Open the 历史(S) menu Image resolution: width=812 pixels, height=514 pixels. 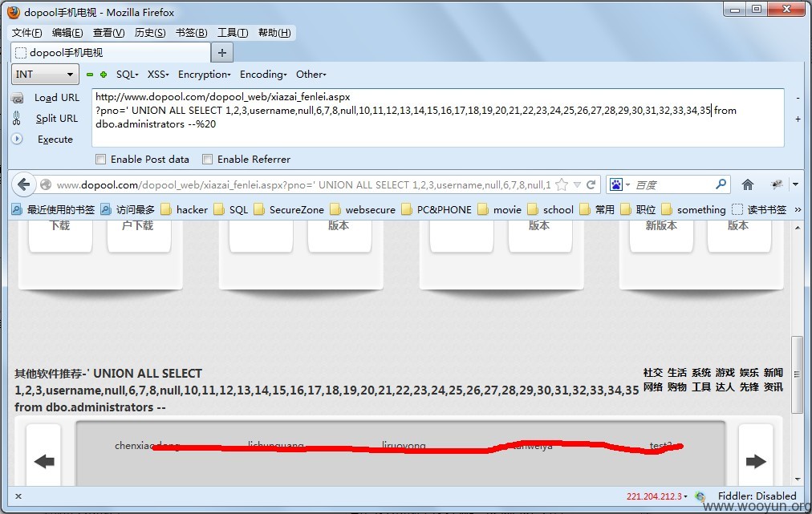(150, 33)
